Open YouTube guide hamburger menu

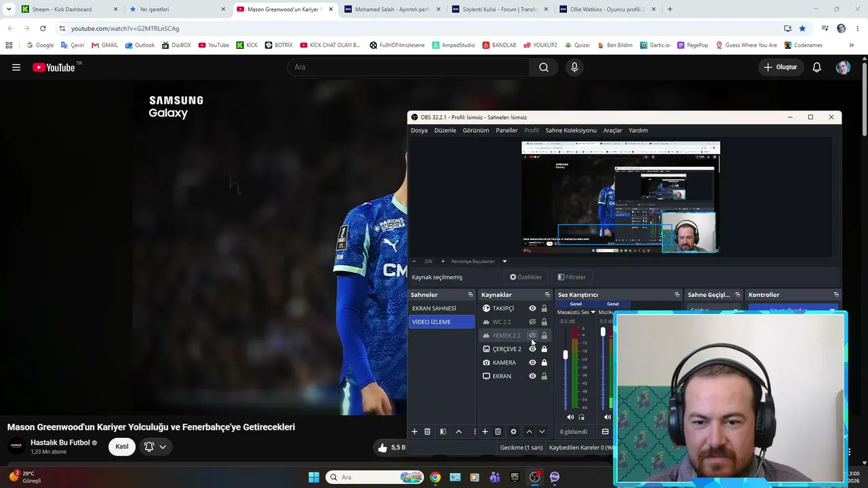(16, 67)
